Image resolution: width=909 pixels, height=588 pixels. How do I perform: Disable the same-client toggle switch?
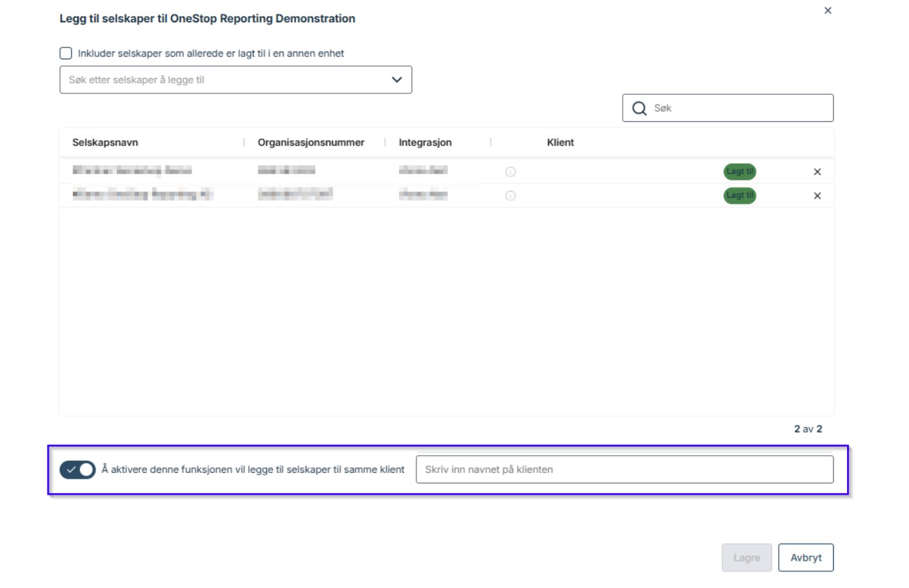tap(77, 470)
